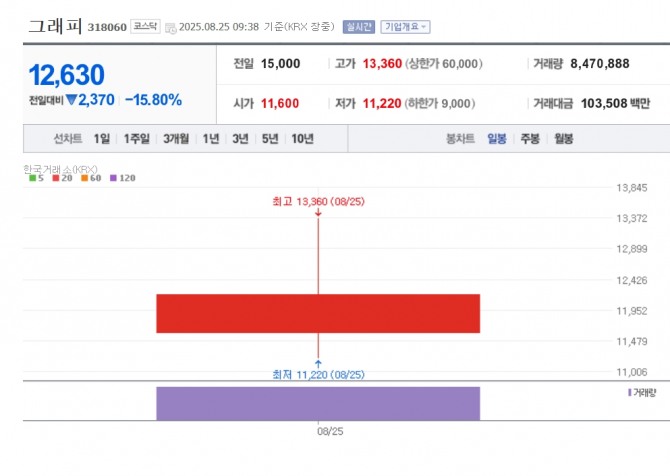Click the -15.80% change value

[153, 100]
